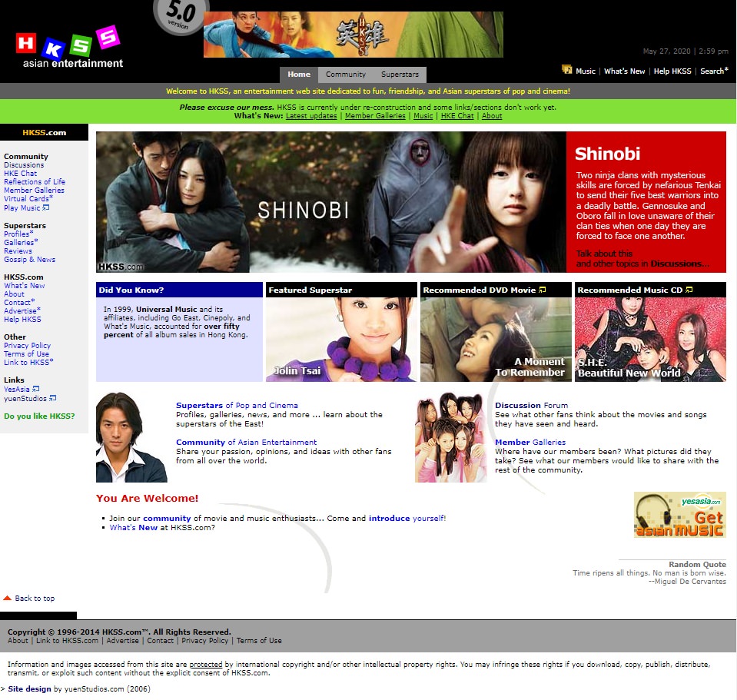Image resolution: width=737 pixels, height=700 pixels.
Task: Open Help HKSS in the top-right menu
Action: (x=672, y=71)
